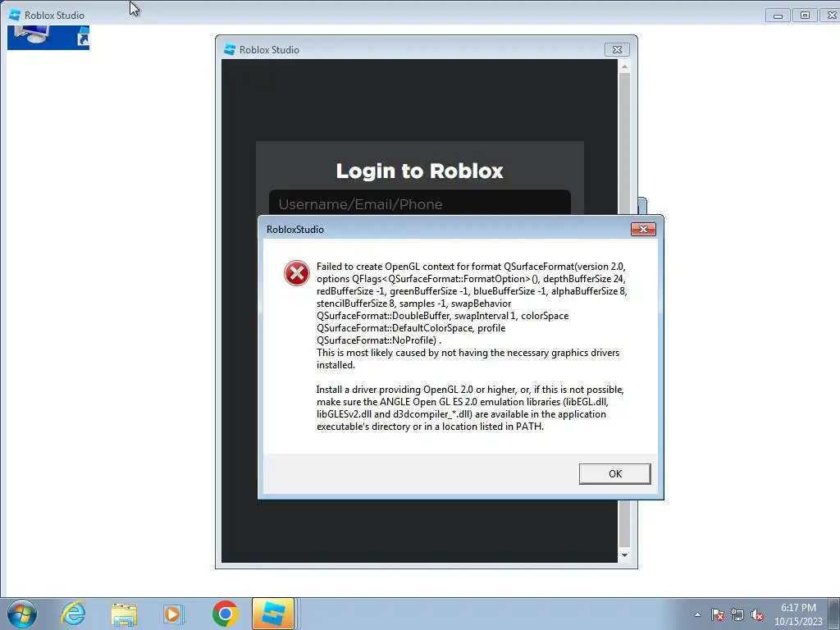
Task: Launch Internet Explorer from the taskbar
Action: point(73,614)
